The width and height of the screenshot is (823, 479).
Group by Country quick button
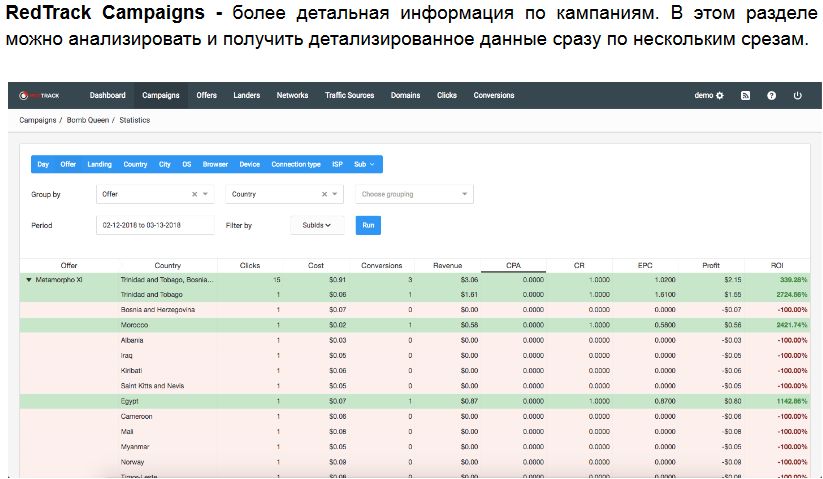[135, 164]
